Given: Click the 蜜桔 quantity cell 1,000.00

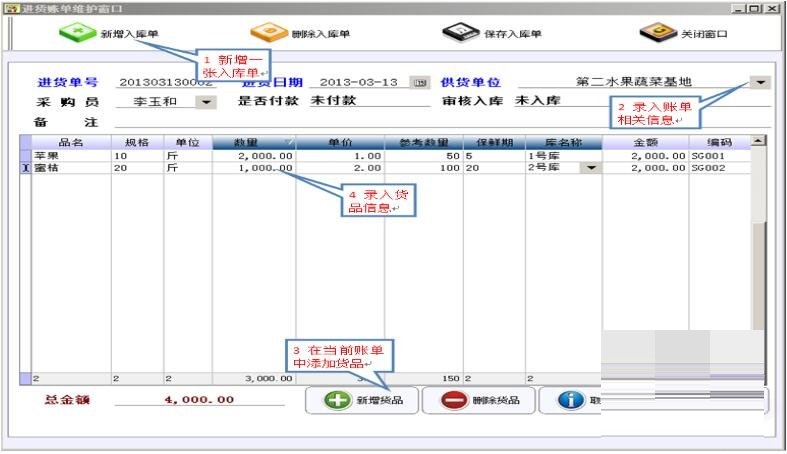Looking at the screenshot, I should pyautogui.click(x=253, y=168).
